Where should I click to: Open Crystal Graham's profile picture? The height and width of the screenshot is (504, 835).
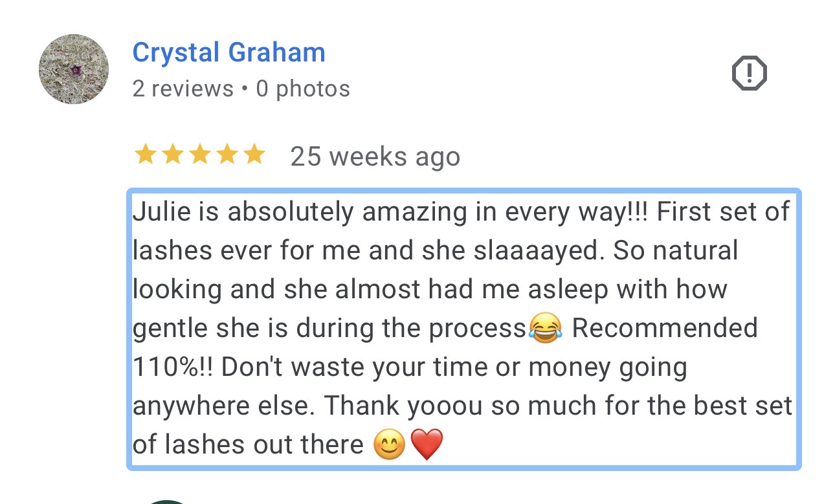click(74, 69)
